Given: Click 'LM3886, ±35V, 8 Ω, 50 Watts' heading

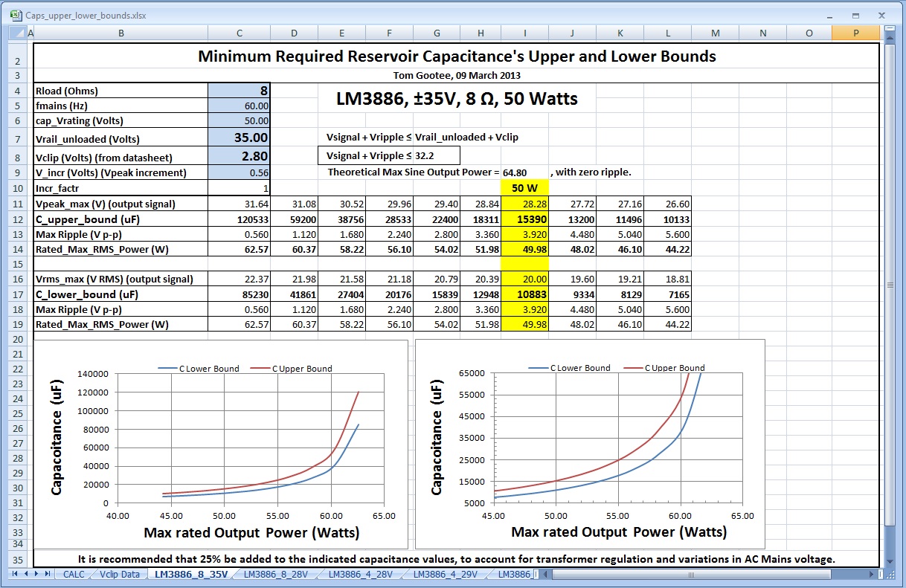Looking at the screenshot, I should coord(457,99).
